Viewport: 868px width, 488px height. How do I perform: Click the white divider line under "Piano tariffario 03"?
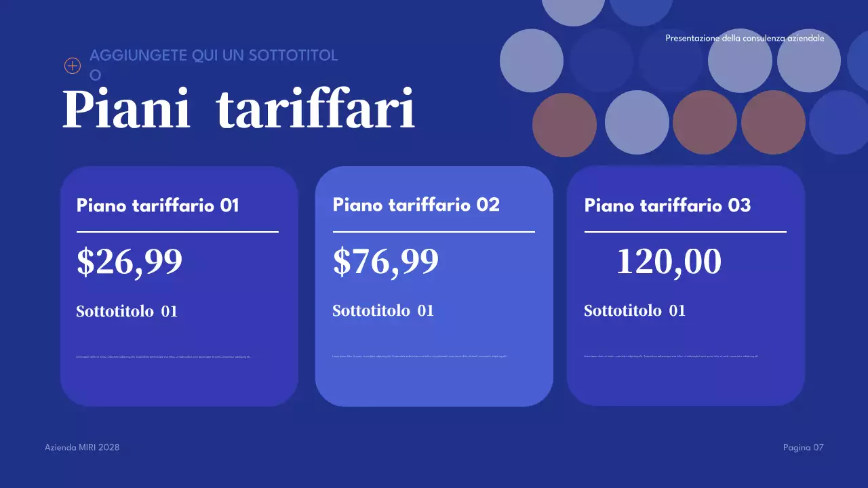(x=686, y=232)
